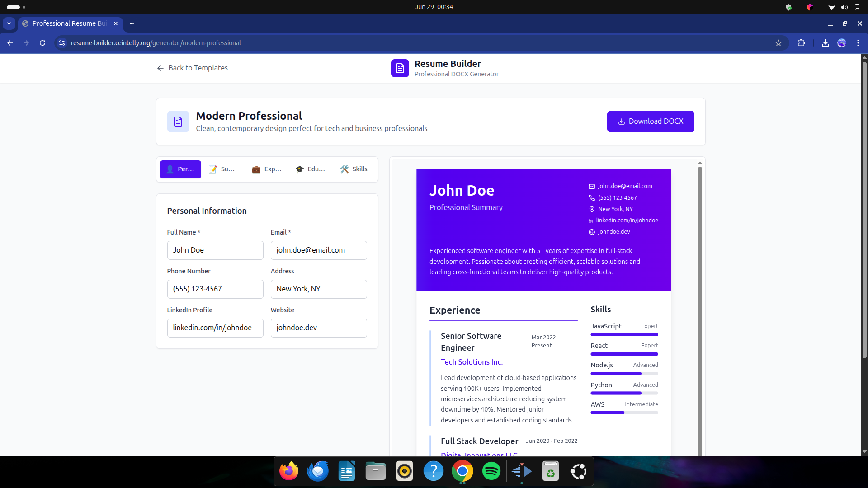Screen dimensions: 868x488
Task: Bookmark this page with star icon
Action: click(778, 43)
